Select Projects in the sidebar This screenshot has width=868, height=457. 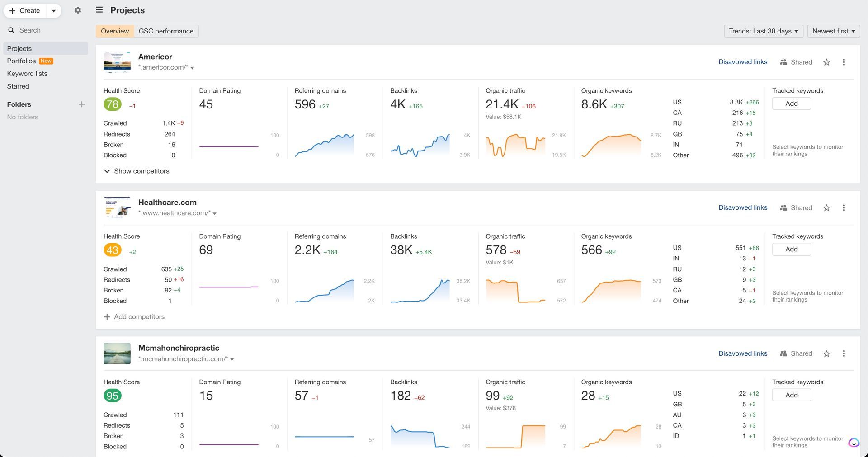point(46,48)
